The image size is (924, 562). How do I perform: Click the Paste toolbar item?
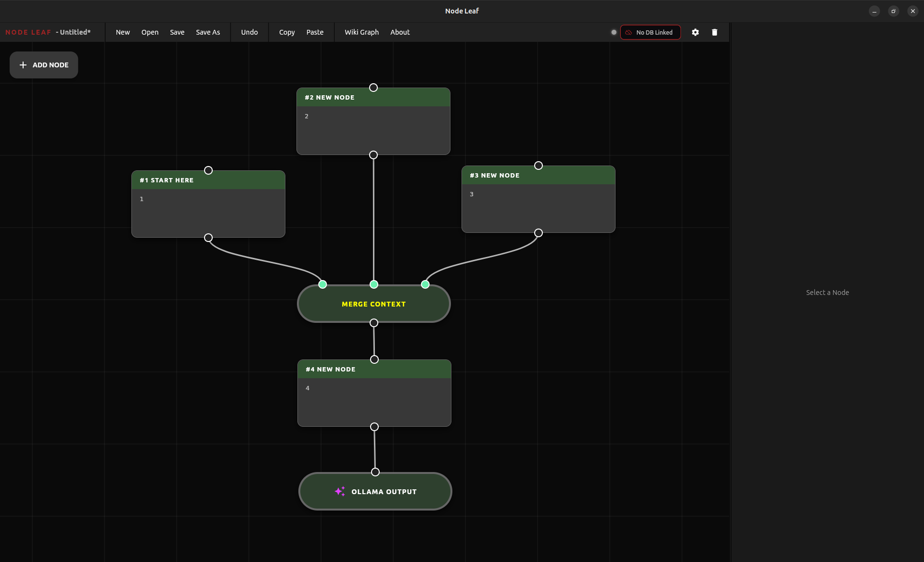(x=315, y=32)
